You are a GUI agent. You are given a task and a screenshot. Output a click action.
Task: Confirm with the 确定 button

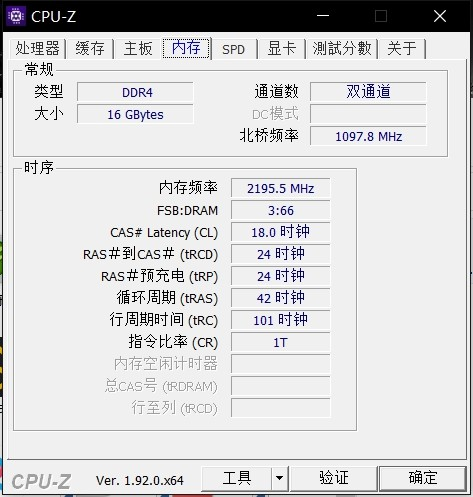point(423,478)
